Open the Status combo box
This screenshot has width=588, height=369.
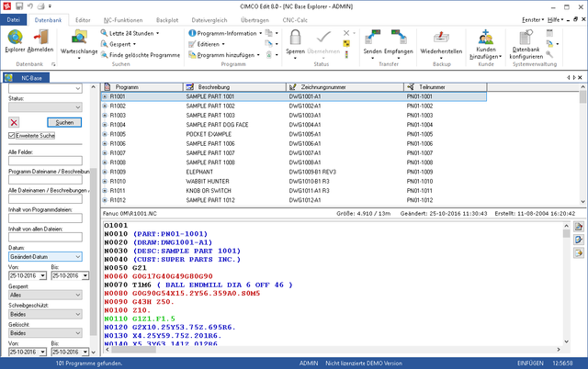(45, 107)
